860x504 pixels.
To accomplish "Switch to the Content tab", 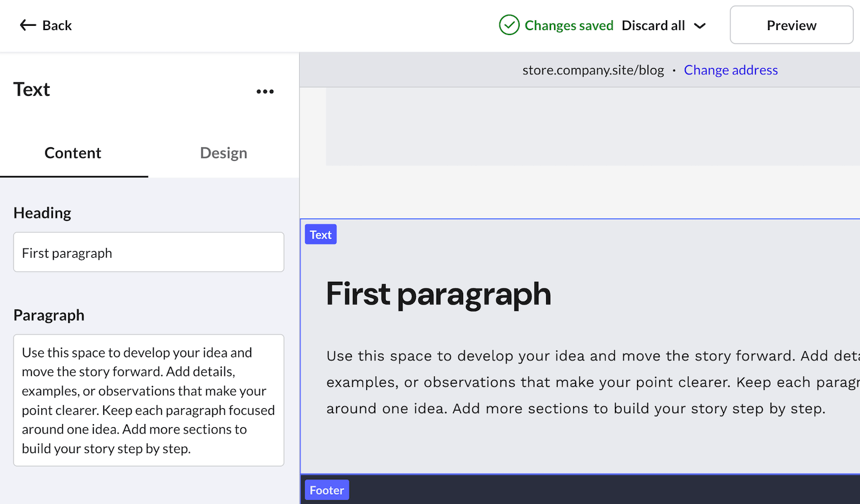I will point(73,153).
